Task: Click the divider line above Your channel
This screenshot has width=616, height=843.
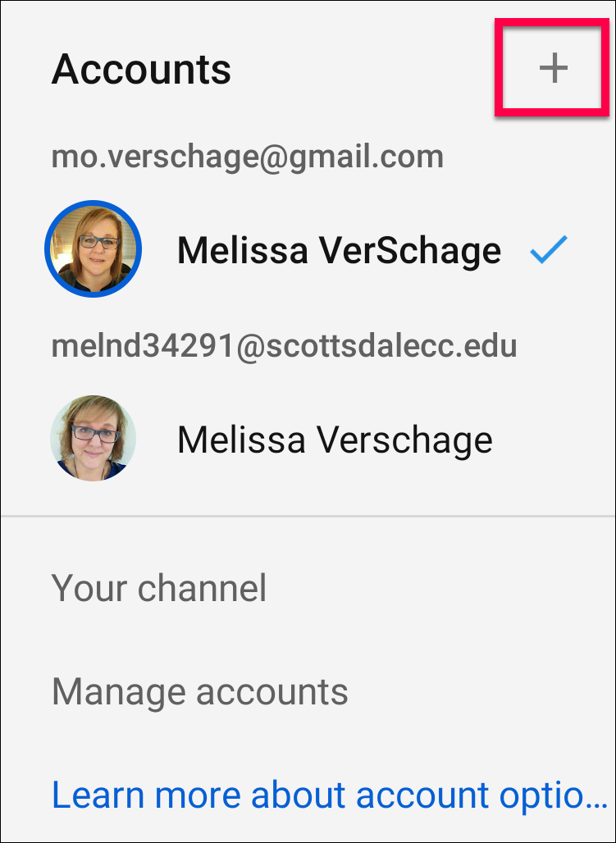Action: tap(308, 516)
